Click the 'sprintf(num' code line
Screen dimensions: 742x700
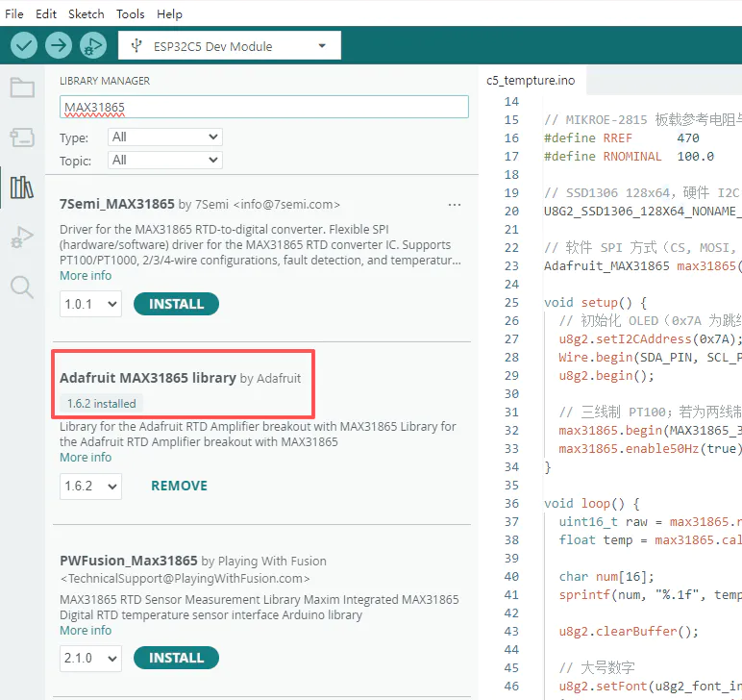click(x=650, y=594)
